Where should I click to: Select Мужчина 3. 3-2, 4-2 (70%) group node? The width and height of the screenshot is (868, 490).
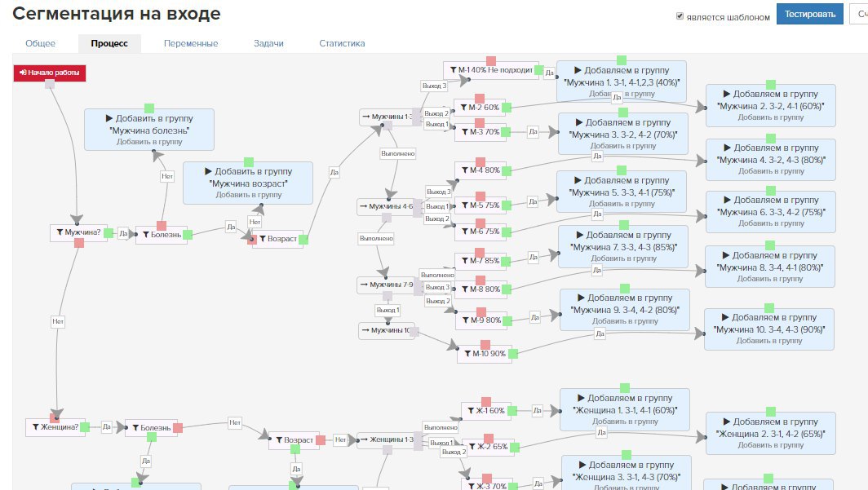pos(623,134)
